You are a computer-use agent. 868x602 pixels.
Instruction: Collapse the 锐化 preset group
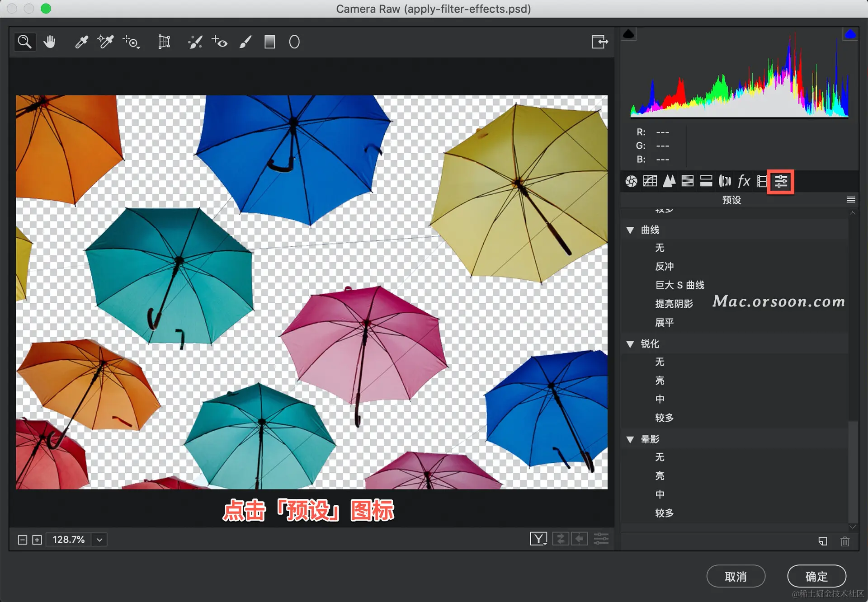click(630, 344)
